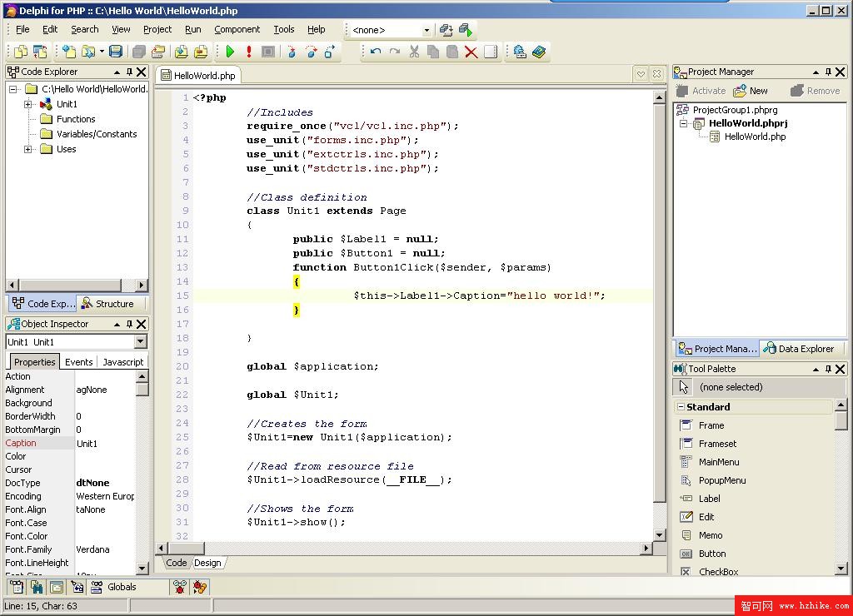Collapse the HelloWorld.phprj project node
The image size is (853, 616).
click(x=683, y=123)
